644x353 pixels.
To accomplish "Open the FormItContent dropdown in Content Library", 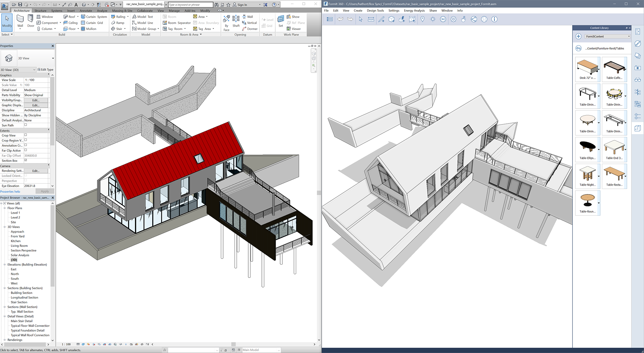I will (x=628, y=36).
